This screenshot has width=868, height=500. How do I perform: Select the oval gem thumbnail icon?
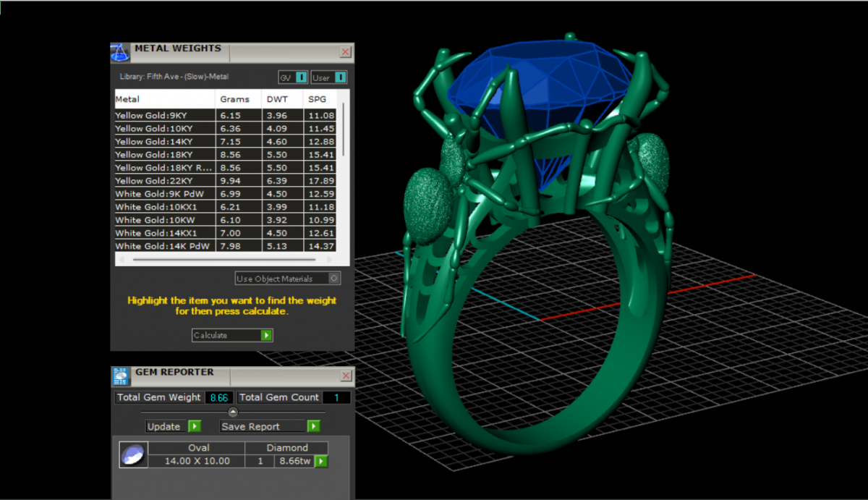tap(132, 455)
